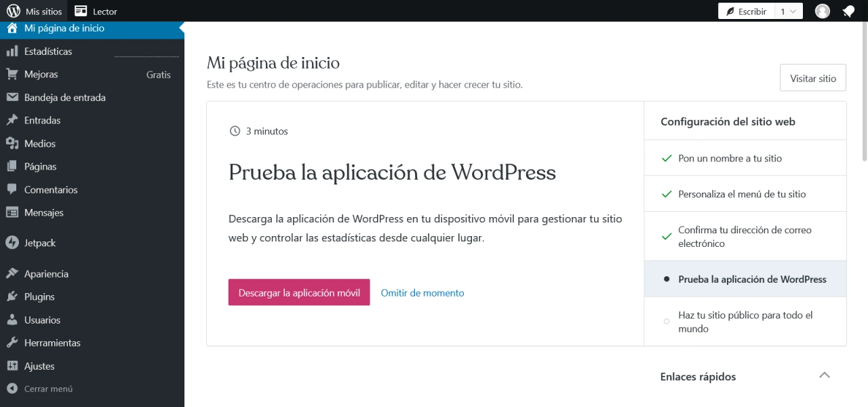The height and width of the screenshot is (407, 868).
Task: Click Descargar la aplicación móvil
Action: [299, 292]
